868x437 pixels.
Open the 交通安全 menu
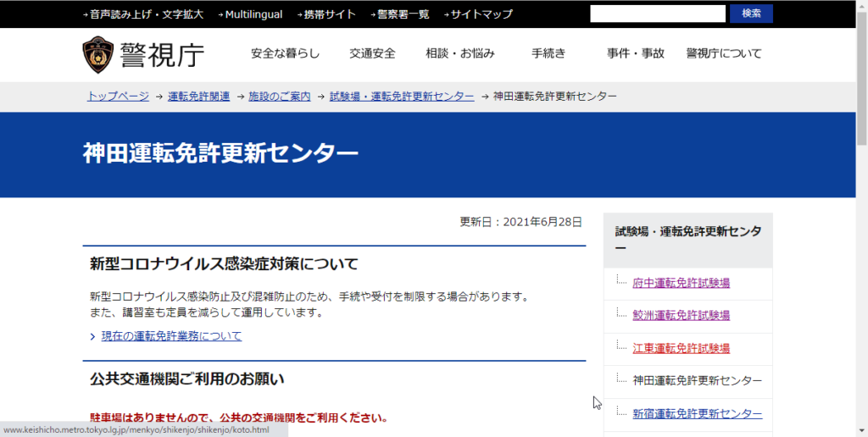[373, 53]
